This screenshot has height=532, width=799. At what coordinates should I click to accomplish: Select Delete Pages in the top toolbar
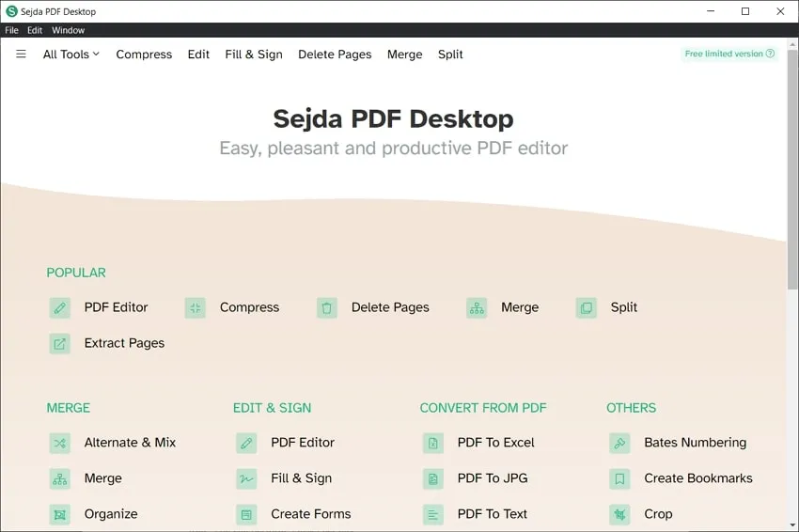(335, 55)
